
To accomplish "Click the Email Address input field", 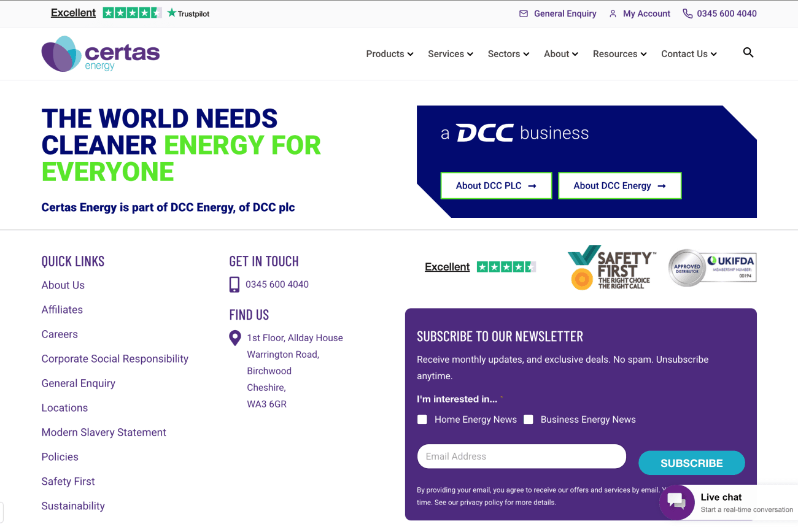I will (x=521, y=457).
